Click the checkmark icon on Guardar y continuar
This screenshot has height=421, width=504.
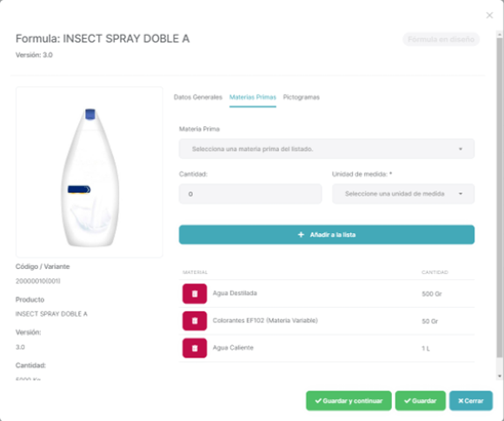(x=318, y=401)
